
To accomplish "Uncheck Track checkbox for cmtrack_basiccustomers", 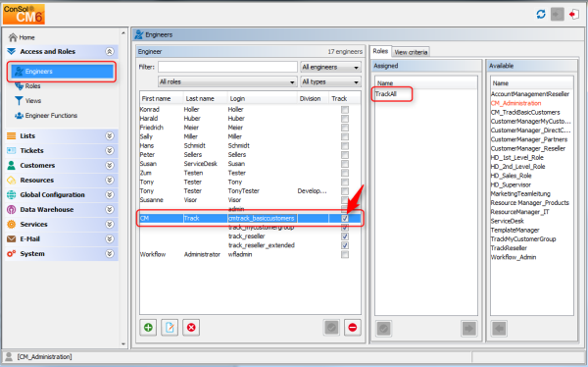I will click(345, 218).
